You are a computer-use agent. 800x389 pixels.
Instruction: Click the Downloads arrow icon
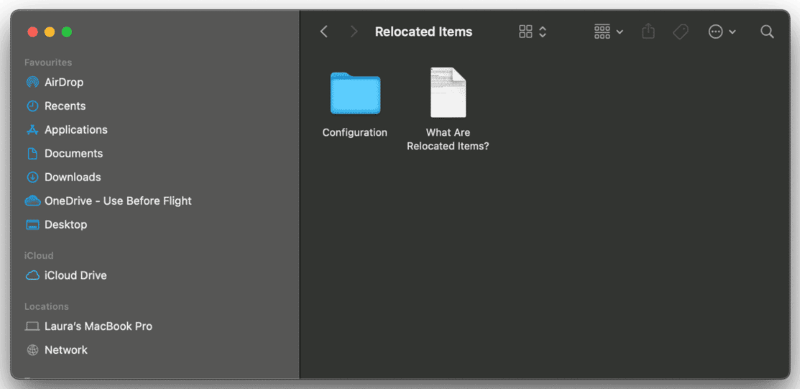pyautogui.click(x=32, y=177)
